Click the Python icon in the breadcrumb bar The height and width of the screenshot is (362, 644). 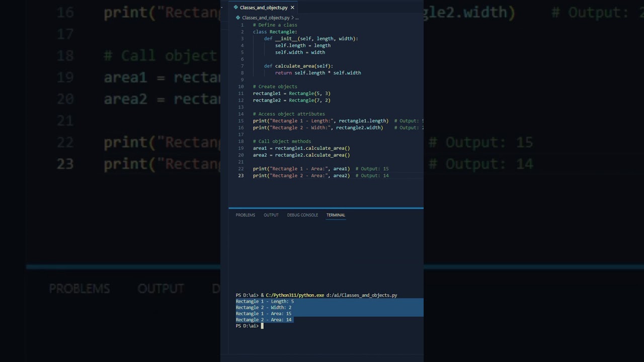pyautogui.click(x=238, y=18)
